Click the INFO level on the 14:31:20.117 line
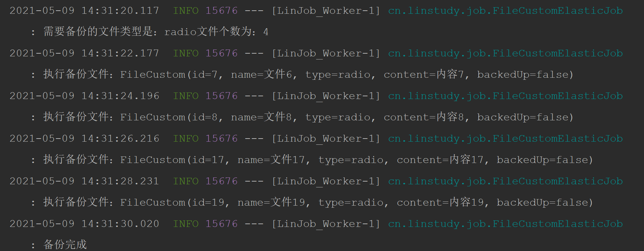 tap(186, 11)
